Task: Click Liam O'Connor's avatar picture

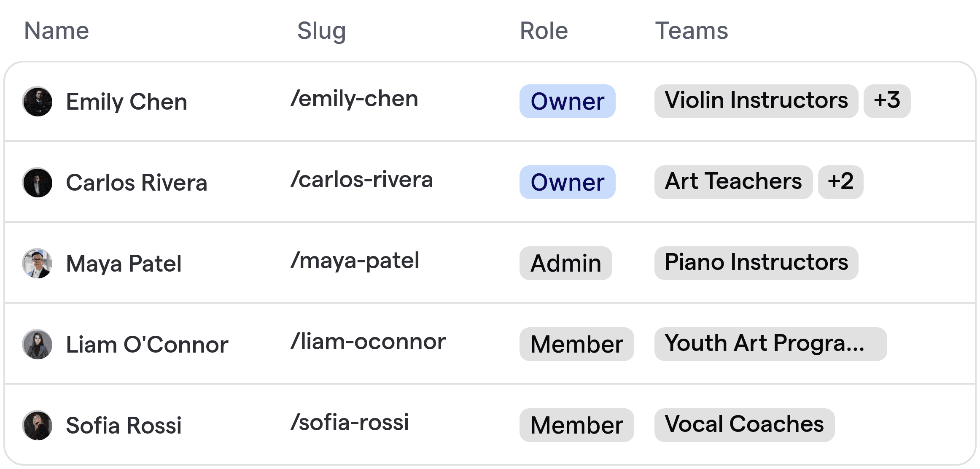Action: (38, 345)
